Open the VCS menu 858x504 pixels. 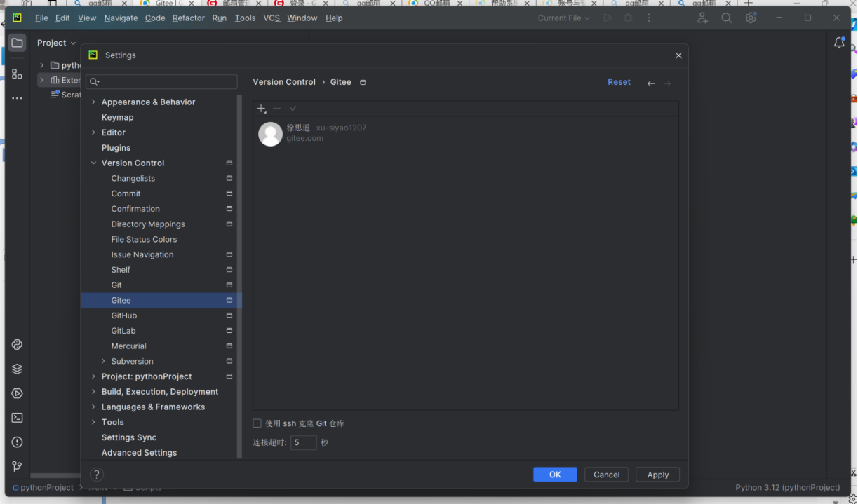pyautogui.click(x=272, y=18)
